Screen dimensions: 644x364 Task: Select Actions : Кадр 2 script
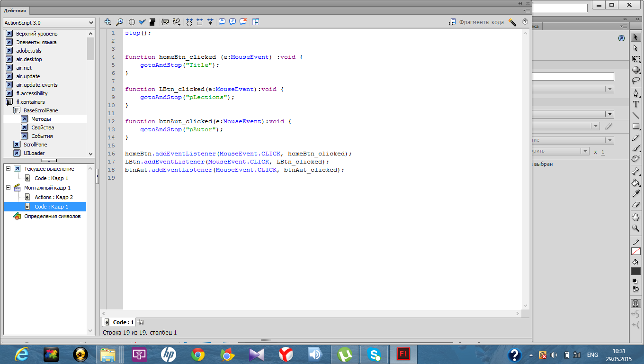pyautogui.click(x=54, y=197)
